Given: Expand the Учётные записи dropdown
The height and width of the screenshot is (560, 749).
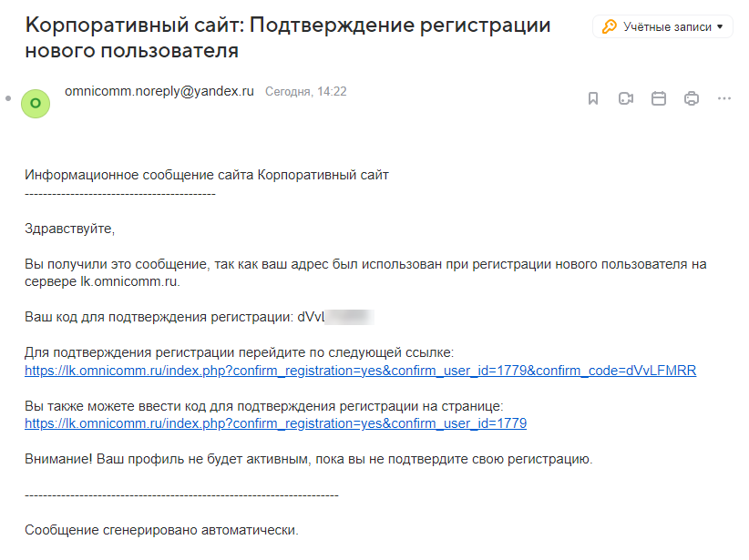Looking at the screenshot, I should click(662, 26).
